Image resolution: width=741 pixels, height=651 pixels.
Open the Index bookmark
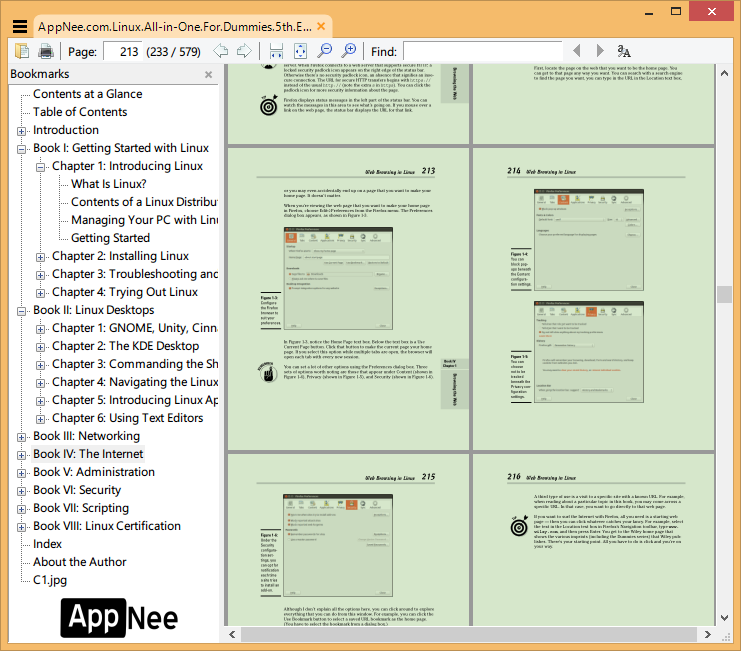(47, 544)
